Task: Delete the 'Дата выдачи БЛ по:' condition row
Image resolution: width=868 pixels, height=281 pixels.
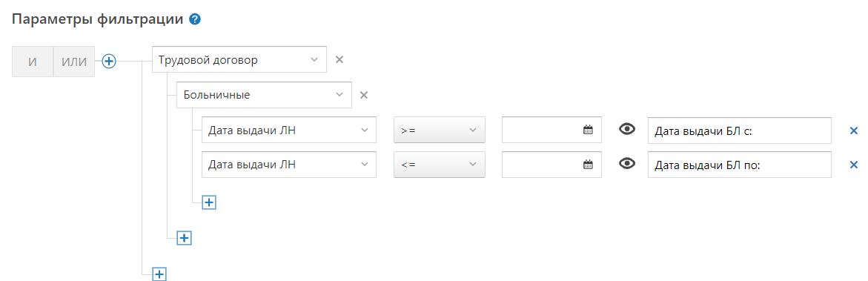Action: point(854,165)
